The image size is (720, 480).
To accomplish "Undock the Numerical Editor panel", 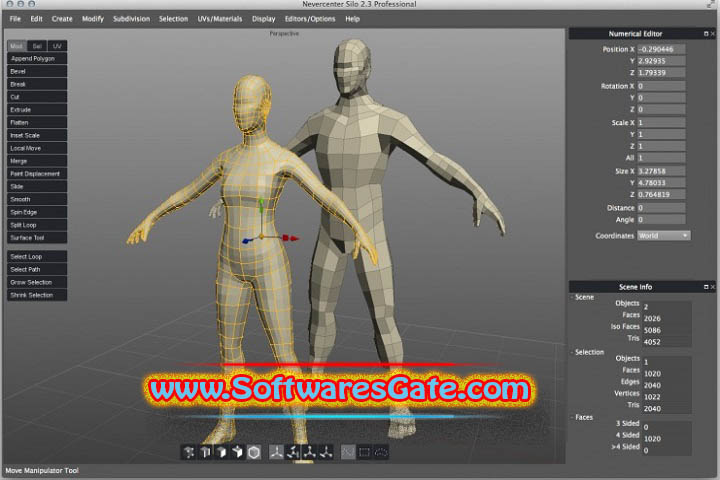I will tap(706, 34).
